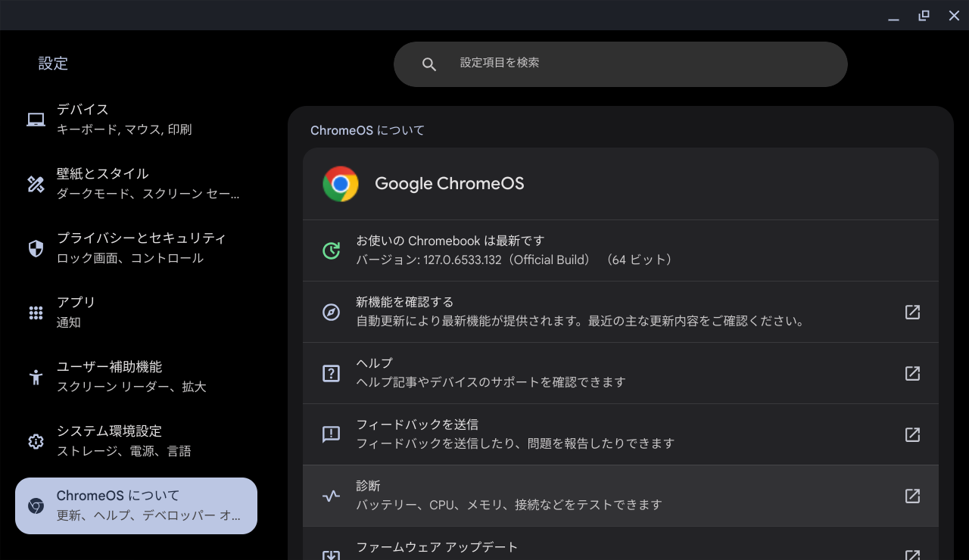
Task: Click the システム環境設定 gear icon
Action: coord(35,440)
